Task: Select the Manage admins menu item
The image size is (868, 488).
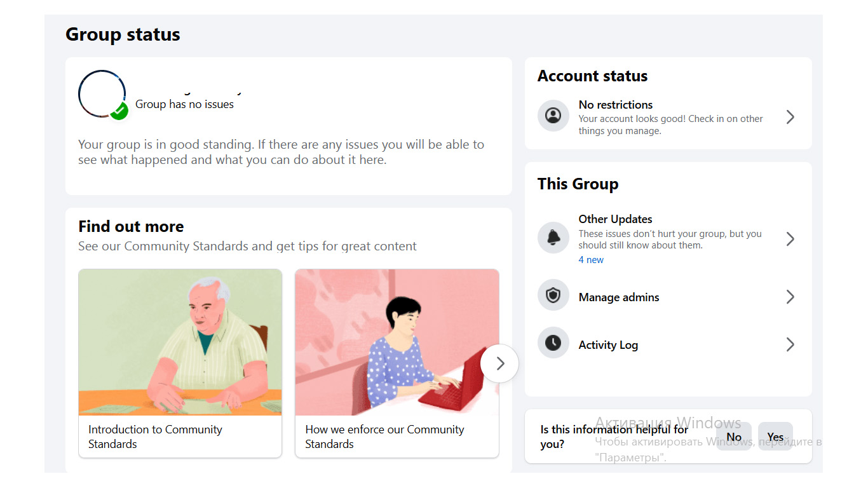Action: point(619,297)
